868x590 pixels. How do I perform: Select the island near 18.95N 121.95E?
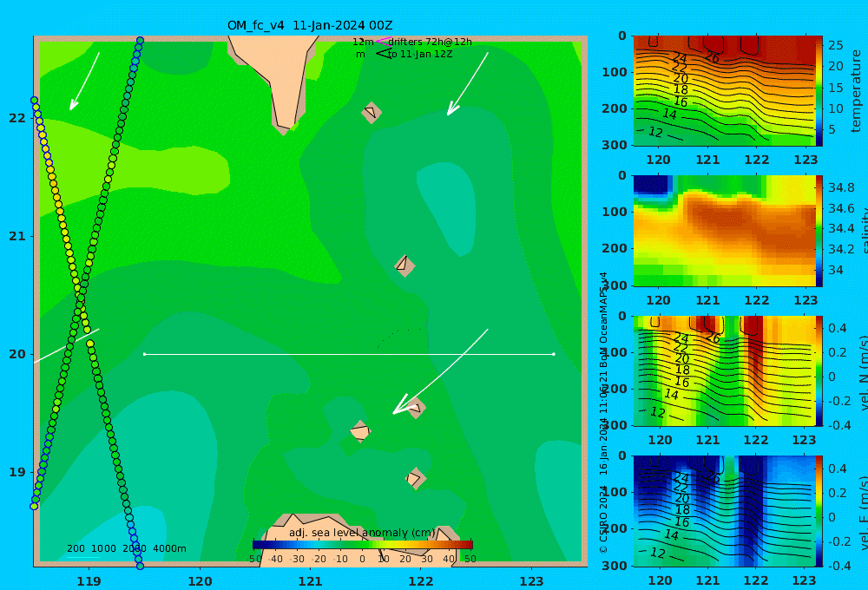pos(415,478)
